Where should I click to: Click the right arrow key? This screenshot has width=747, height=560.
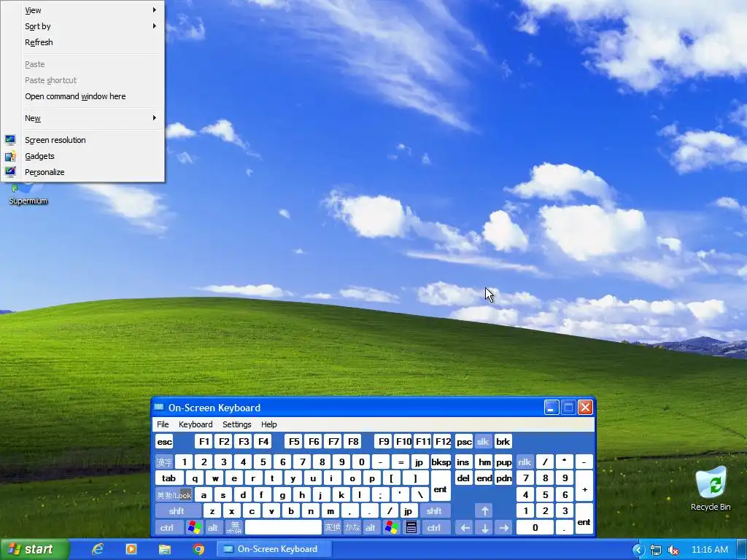point(504,528)
